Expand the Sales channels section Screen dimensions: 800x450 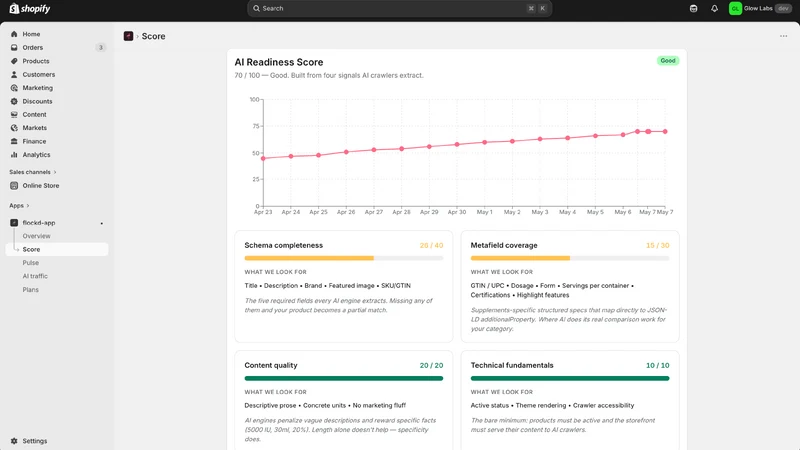click(33, 172)
